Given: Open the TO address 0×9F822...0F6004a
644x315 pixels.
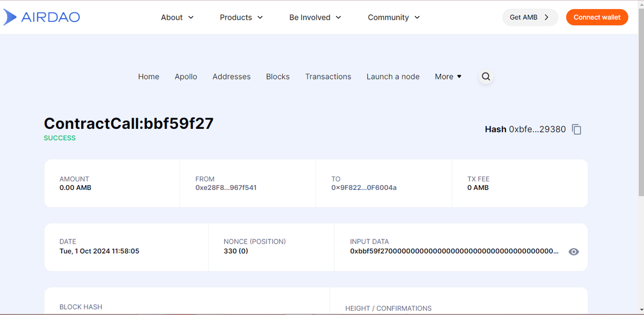Looking at the screenshot, I should click(364, 188).
